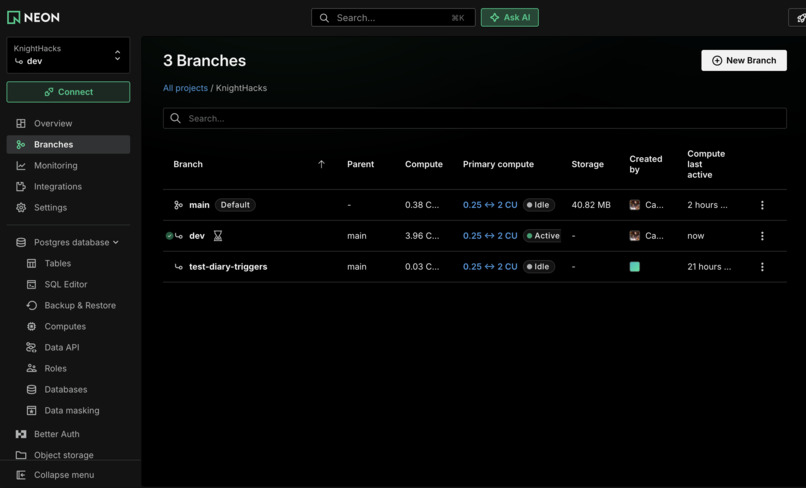Image resolution: width=806 pixels, height=488 pixels.
Task: Click the Integrations puzzle icon
Action: pos(21,187)
